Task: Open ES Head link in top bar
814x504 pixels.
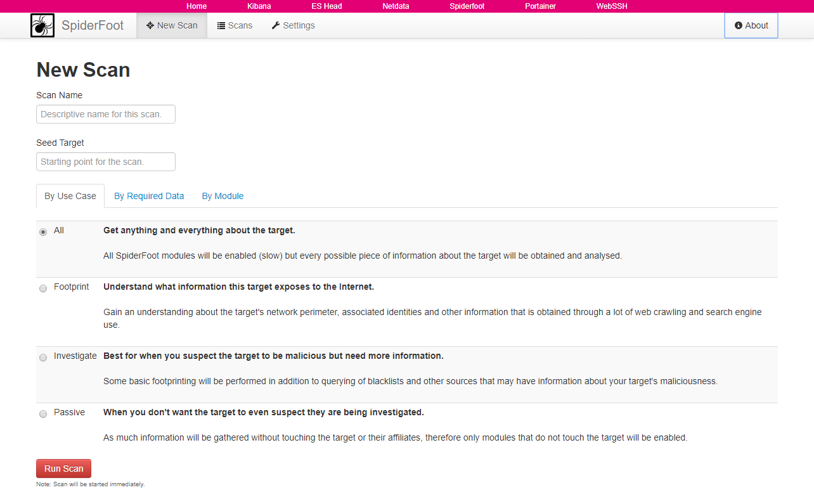Action: coord(326,6)
